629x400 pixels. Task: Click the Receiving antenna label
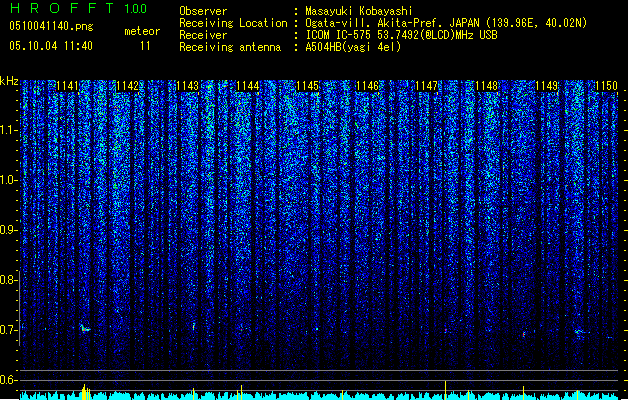[230, 47]
